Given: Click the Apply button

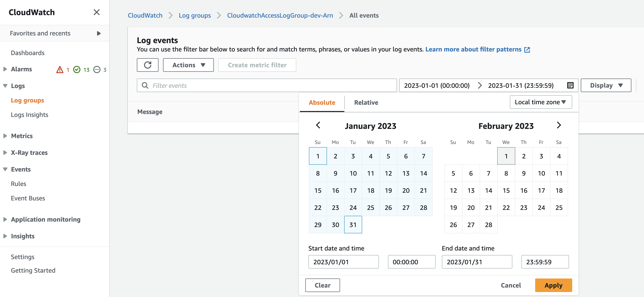Looking at the screenshot, I should click(553, 285).
